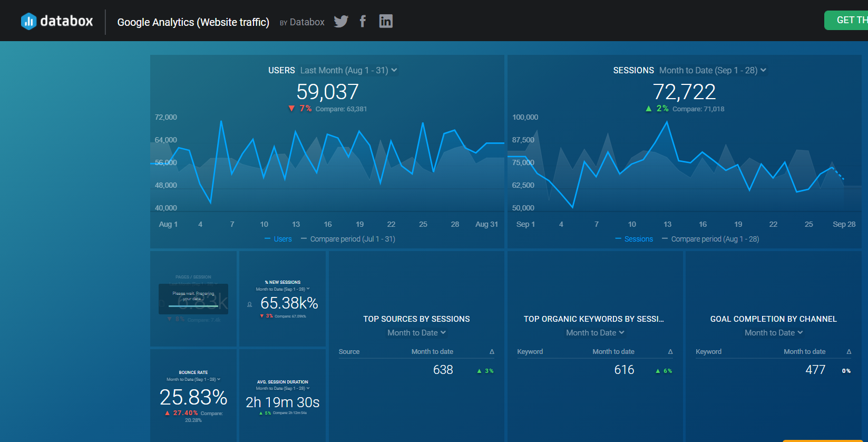This screenshot has width=868, height=442.
Task: Open Goal Completion Month to Date dropdown
Action: tap(774, 333)
